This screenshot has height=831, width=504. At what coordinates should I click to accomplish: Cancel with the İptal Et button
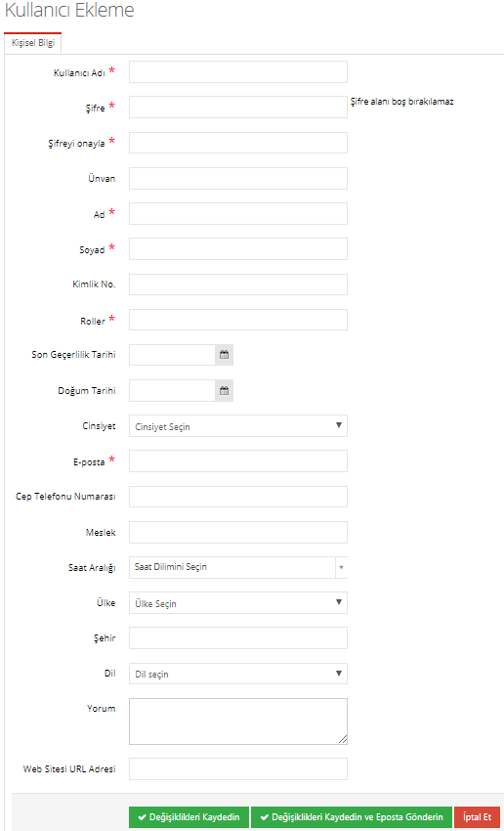[477, 816]
